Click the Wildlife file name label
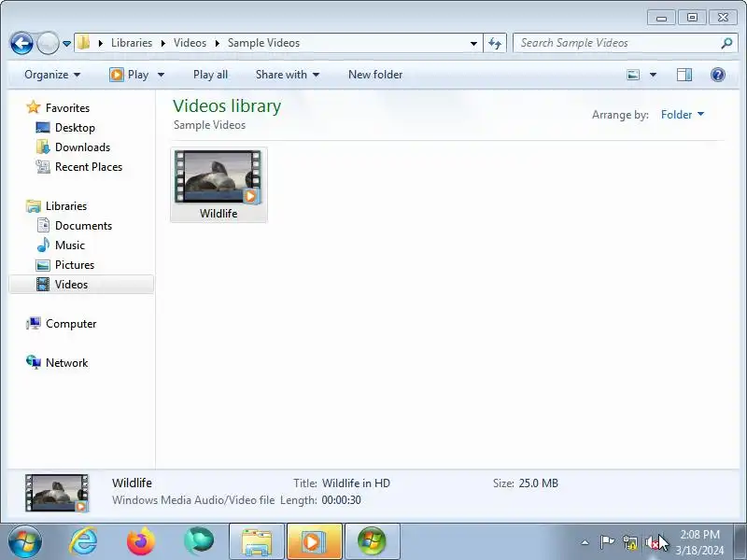This screenshot has height=560, width=747. pos(218,214)
